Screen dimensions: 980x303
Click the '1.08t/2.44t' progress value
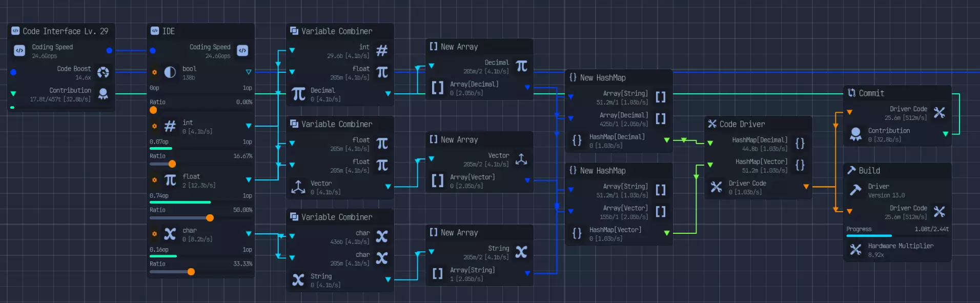pos(931,229)
